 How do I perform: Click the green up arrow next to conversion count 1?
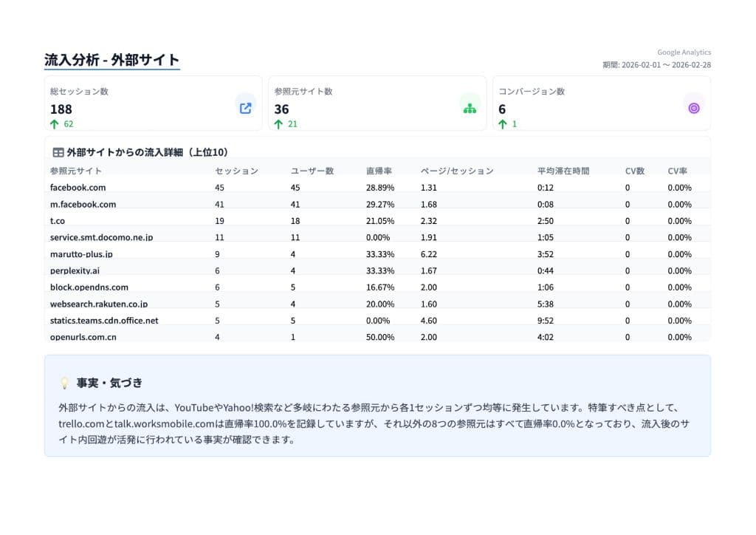[504, 124]
